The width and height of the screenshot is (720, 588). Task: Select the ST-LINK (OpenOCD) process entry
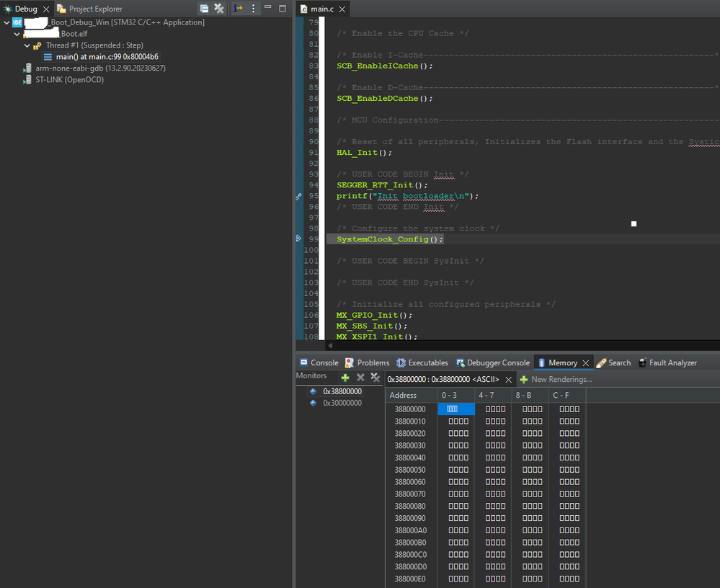69,79
